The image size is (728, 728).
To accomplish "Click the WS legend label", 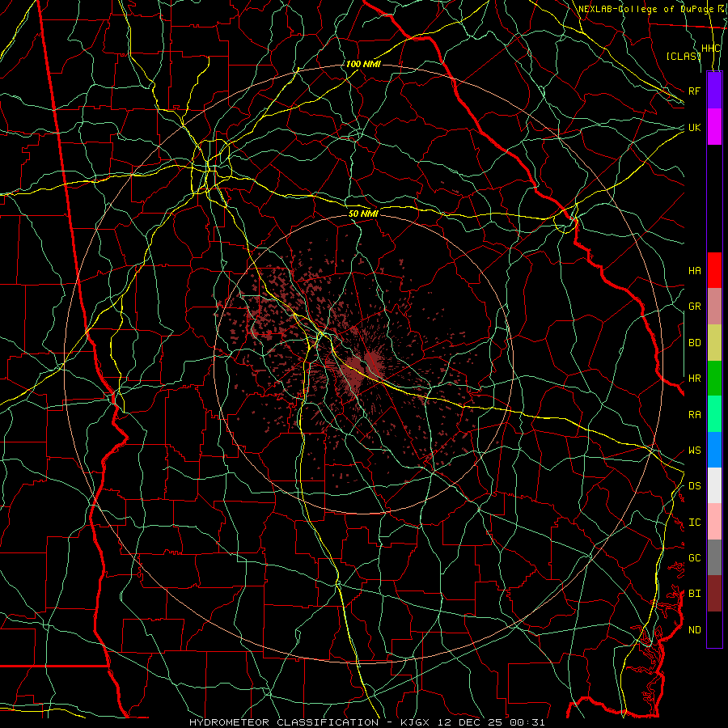I will point(695,451).
